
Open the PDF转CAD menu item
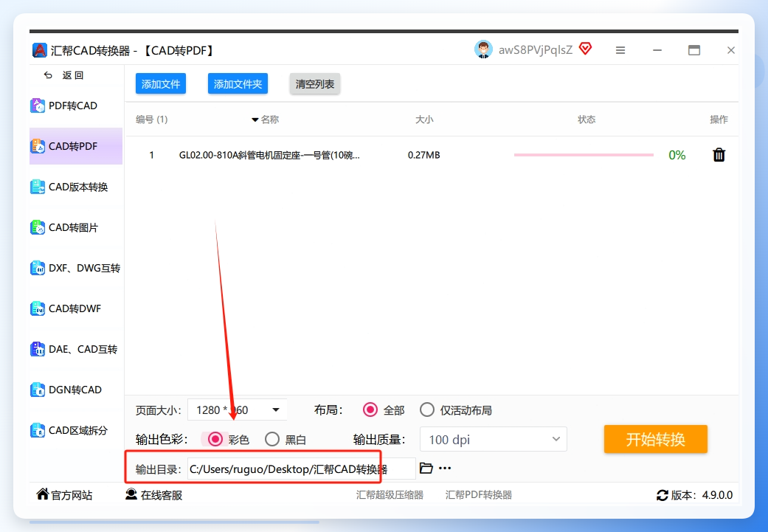(76, 106)
